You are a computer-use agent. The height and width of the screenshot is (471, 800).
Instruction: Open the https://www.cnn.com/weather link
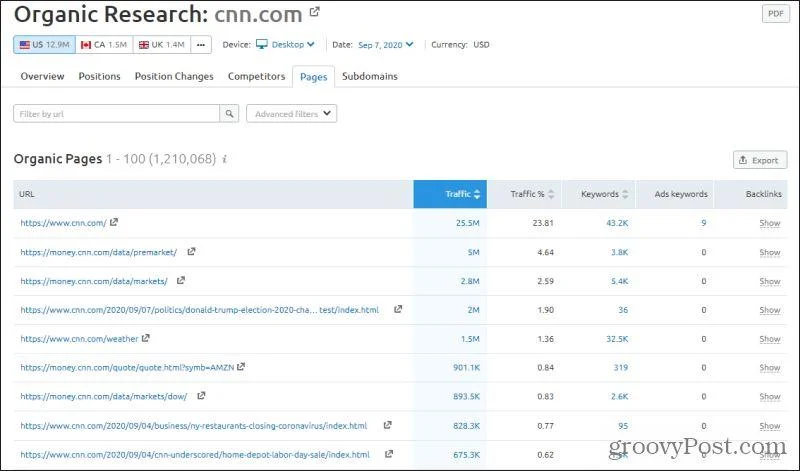pyautogui.click(x=79, y=339)
